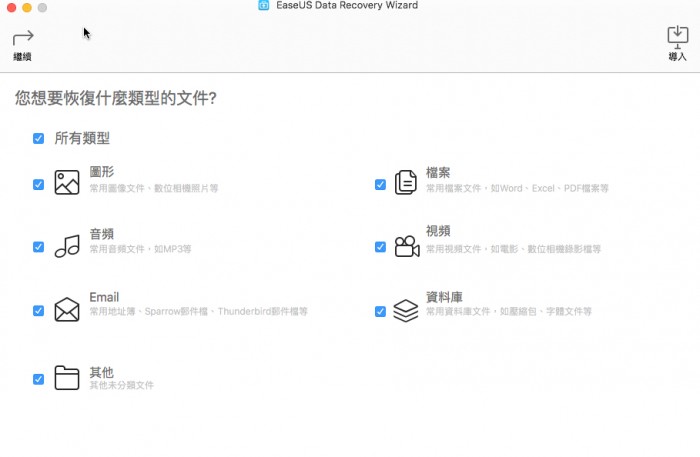Click the Email envelope icon
This screenshot has width=700, height=457.
[67, 309]
